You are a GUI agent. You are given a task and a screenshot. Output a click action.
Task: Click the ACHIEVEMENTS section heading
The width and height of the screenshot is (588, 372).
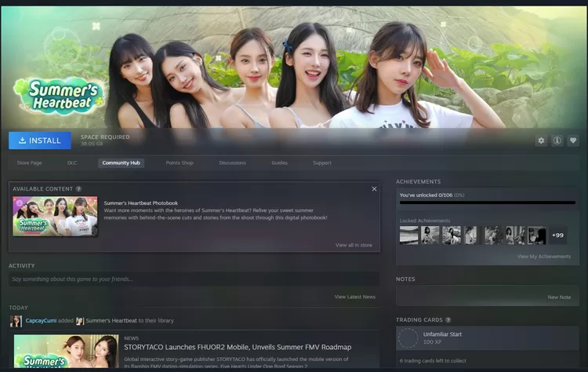[418, 181]
